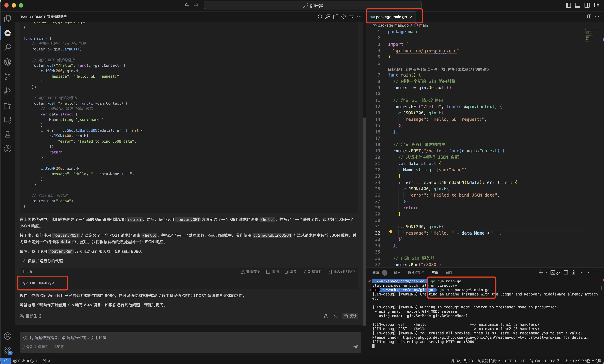Toggle primary side bar layout button
Image resolution: width=604 pixels, height=364 pixels.
(568, 5)
